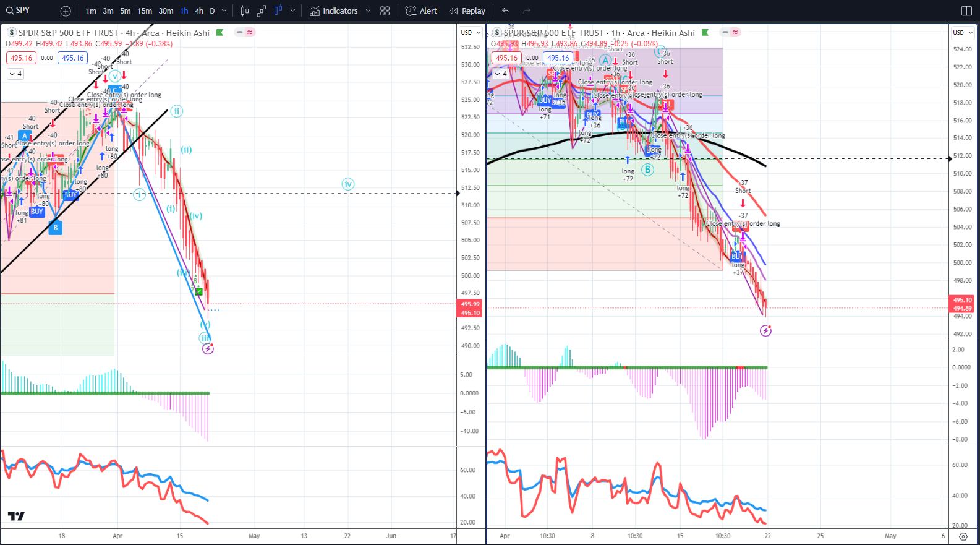
Task: Start bar Replay mode
Action: point(467,11)
